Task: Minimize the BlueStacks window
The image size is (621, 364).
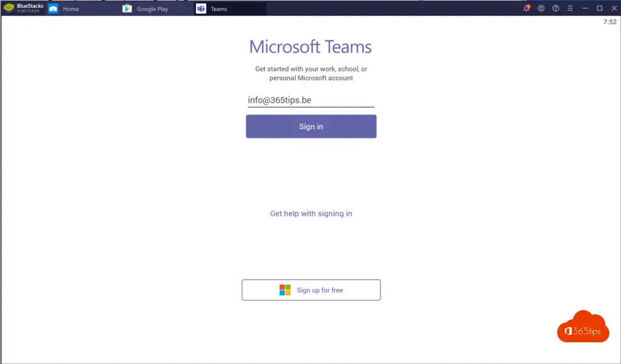Action: [x=585, y=8]
